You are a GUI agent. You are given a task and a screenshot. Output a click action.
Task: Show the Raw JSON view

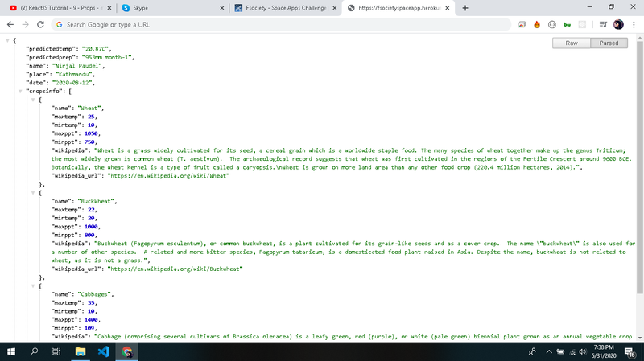[572, 43]
